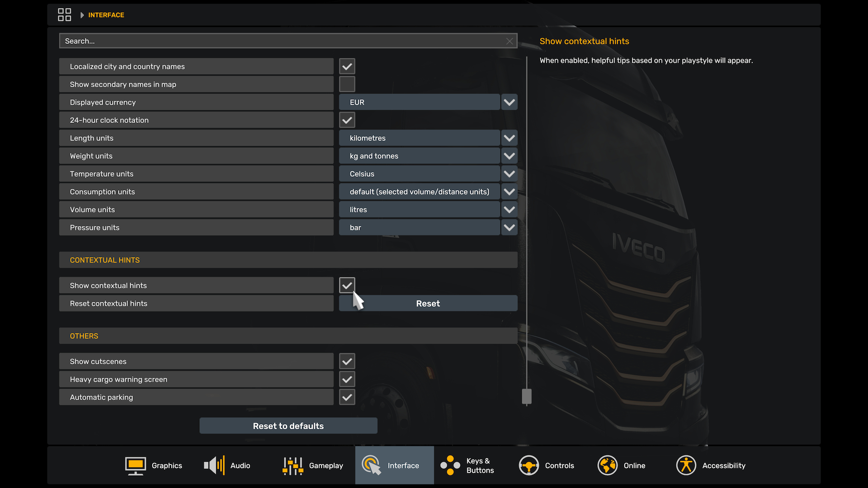Uncheck Automatic parking option
Viewport: 868px width, 488px height.
point(347,397)
